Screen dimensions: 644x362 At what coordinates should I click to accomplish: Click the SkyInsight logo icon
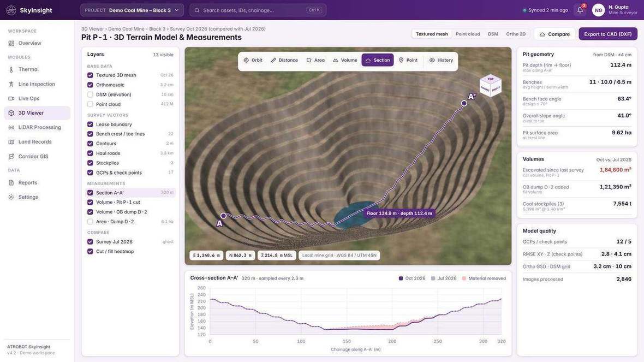[11, 10]
